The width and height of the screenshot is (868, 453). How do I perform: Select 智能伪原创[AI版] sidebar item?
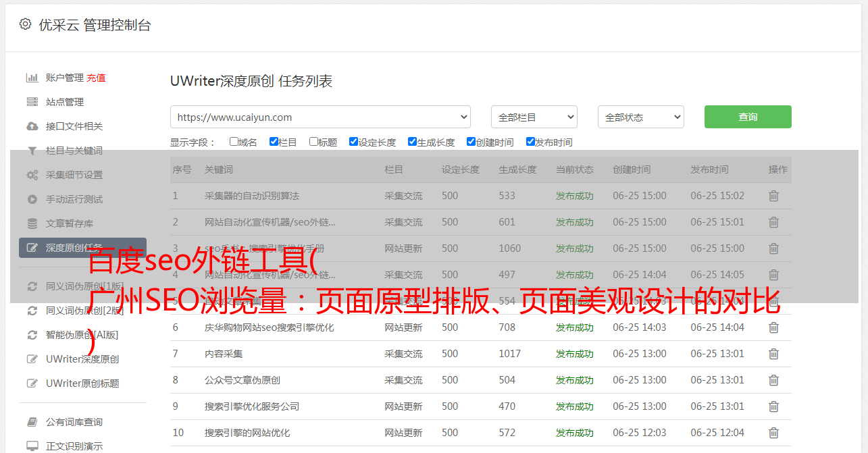pyautogui.click(x=82, y=335)
